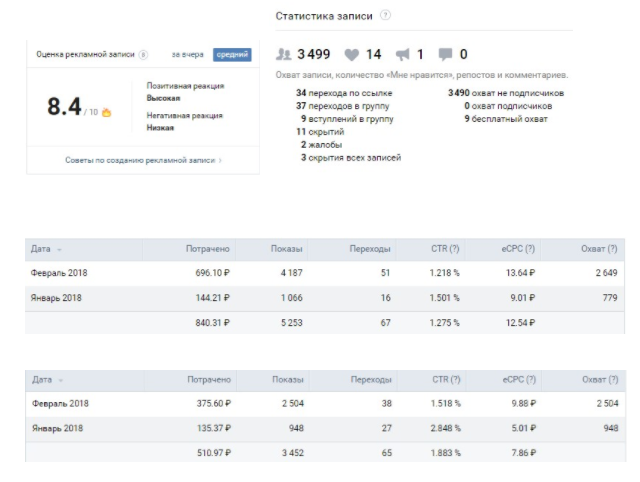Select the 1.218 % CTR cell

(x=444, y=273)
